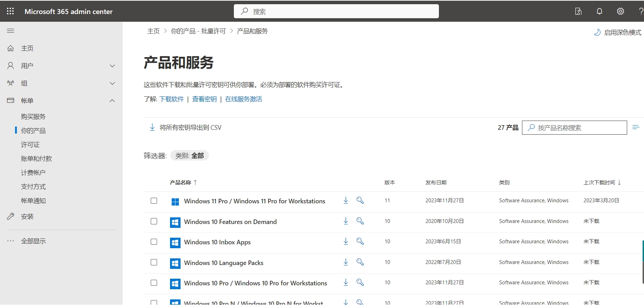The image size is (644, 305).
Task: Open 购买服务 in the sidebar
Action: [x=33, y=117]
